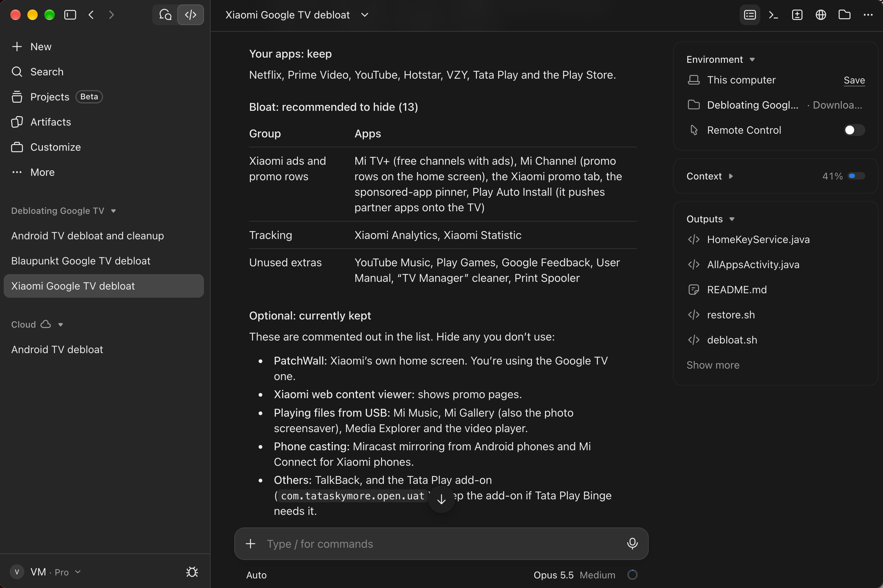Open the Artifacts section

(51, 122)
